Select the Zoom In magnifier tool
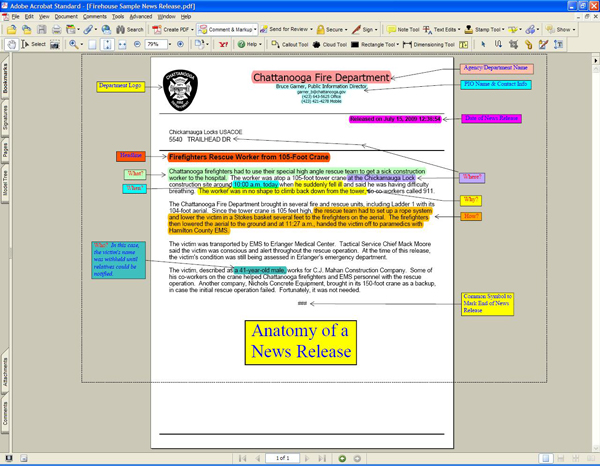 pyautogui.click(x=73, y=44)
